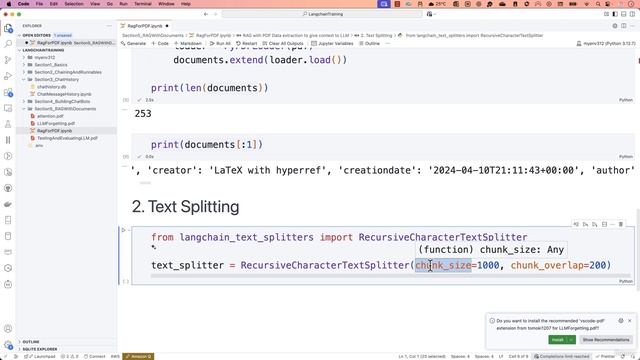Image resolution: width=640 pixels, height=360 pixels.
Task: Open Source Control view icon
Action: (8, 60)
